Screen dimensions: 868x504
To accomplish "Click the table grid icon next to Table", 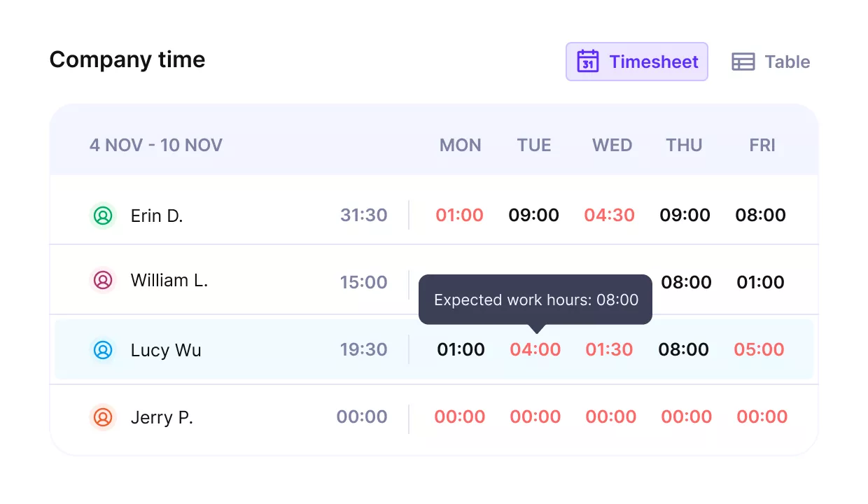I will tap(743, 62).
